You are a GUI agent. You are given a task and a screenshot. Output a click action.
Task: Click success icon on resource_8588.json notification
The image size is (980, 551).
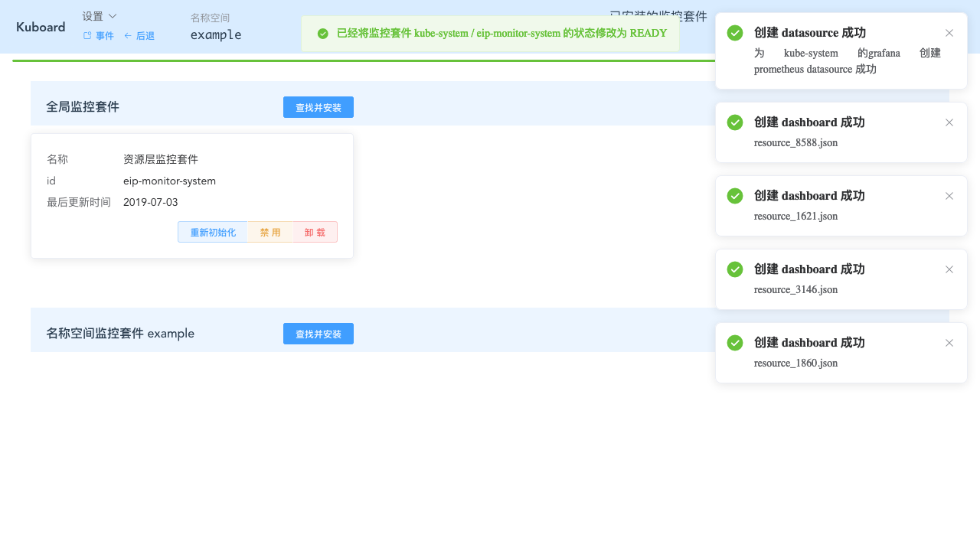(734, 122)
